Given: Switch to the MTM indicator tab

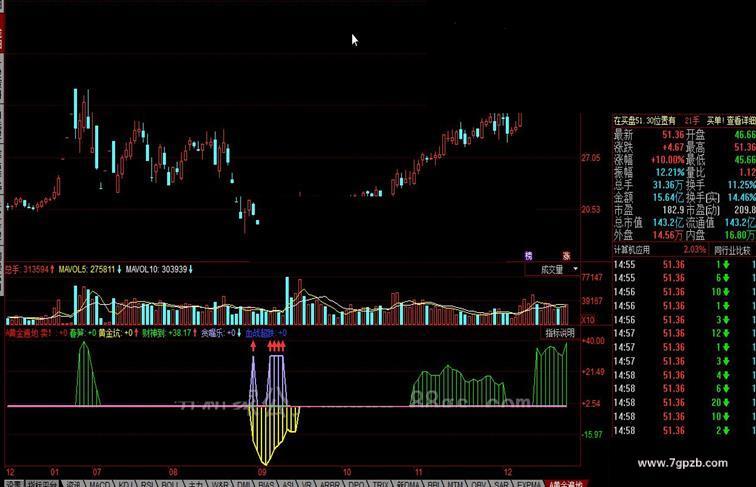Looking at the screenshot, I should 455,484.
